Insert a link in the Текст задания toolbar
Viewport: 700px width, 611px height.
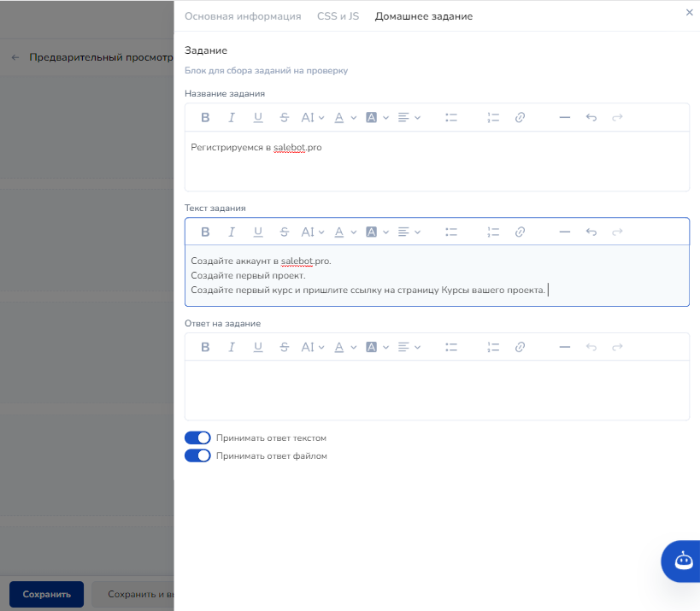coord(520,232)
